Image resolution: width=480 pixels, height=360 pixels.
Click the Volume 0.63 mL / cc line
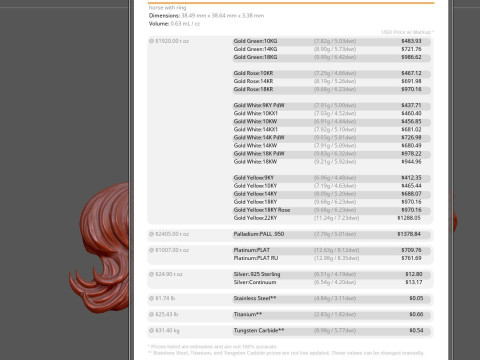coord(174,24)
